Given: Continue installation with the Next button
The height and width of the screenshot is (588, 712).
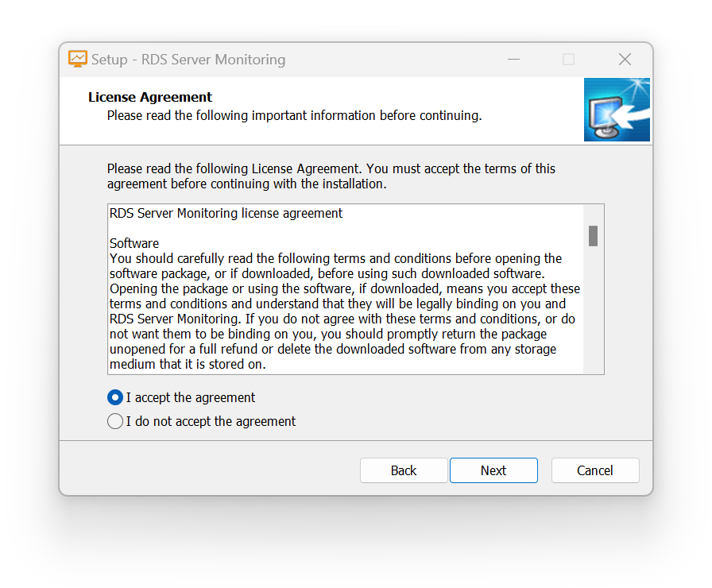Looking at the screenshot, I should (x=493, y=470).
